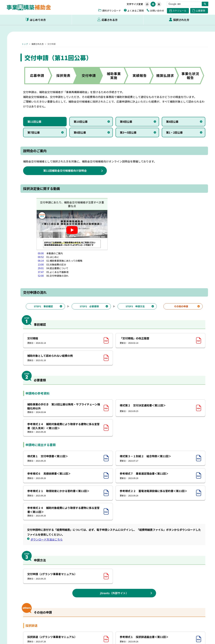Set font size to 大
Screen dimensions: 215x644
click(x=159, y=4)
